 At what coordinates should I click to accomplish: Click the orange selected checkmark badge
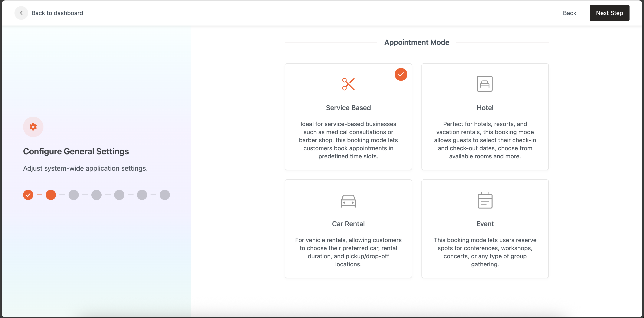click(401, 74)
